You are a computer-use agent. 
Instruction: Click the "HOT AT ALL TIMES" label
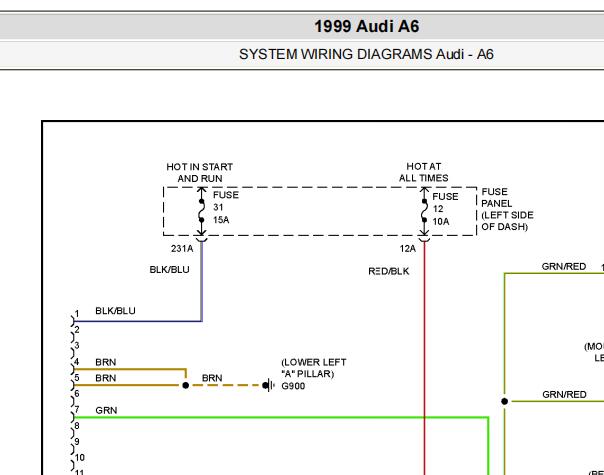point(423,172)
